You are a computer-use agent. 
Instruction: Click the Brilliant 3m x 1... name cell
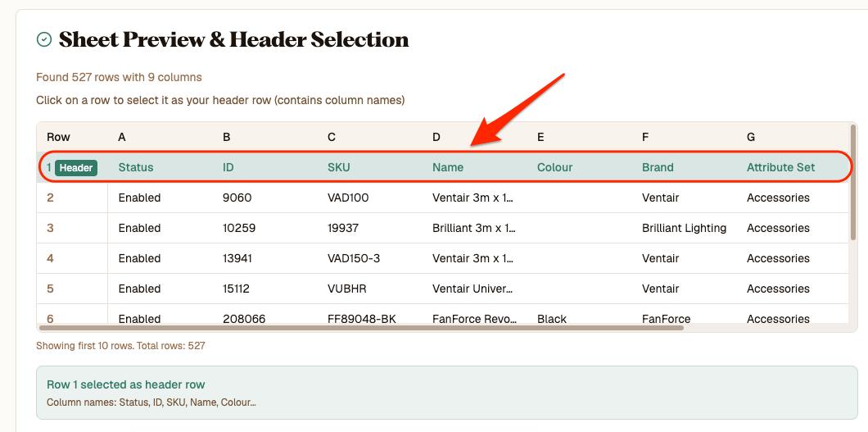[474, 228]
